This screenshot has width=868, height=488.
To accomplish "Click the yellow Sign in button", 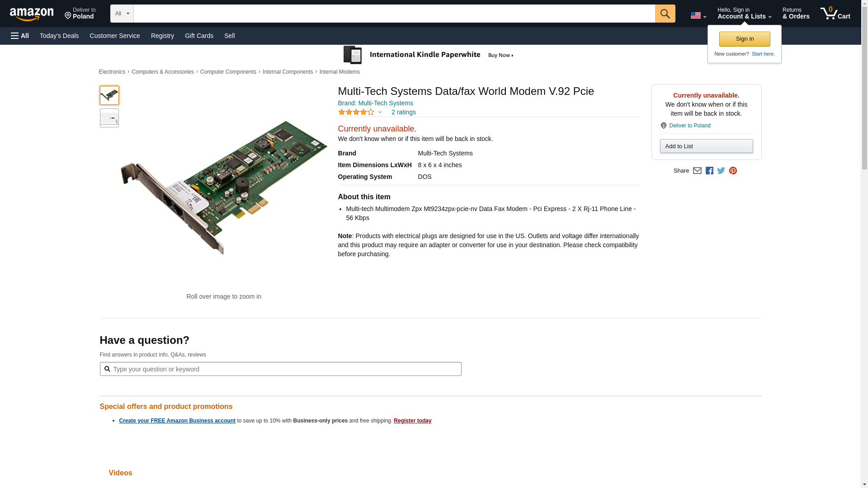I will (x=745, y=39).
